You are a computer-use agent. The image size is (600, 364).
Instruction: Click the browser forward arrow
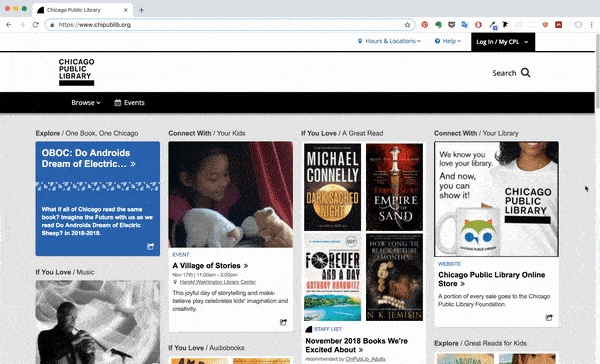(22, 24)
